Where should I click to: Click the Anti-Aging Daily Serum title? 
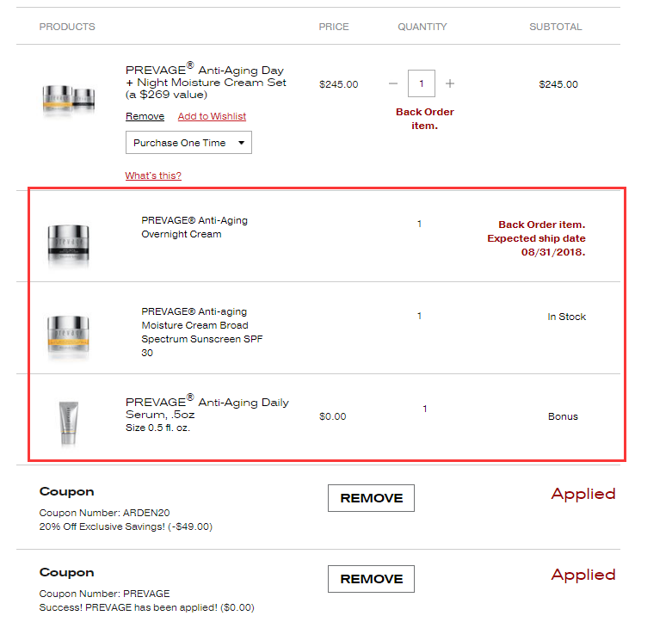207,408
